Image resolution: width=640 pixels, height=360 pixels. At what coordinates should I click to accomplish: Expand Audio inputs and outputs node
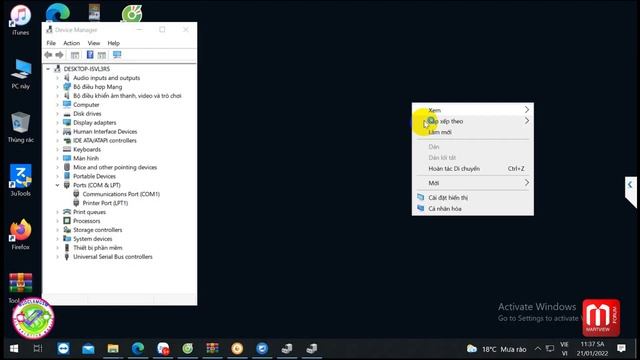pyautogui.click(x=58, y=78)
